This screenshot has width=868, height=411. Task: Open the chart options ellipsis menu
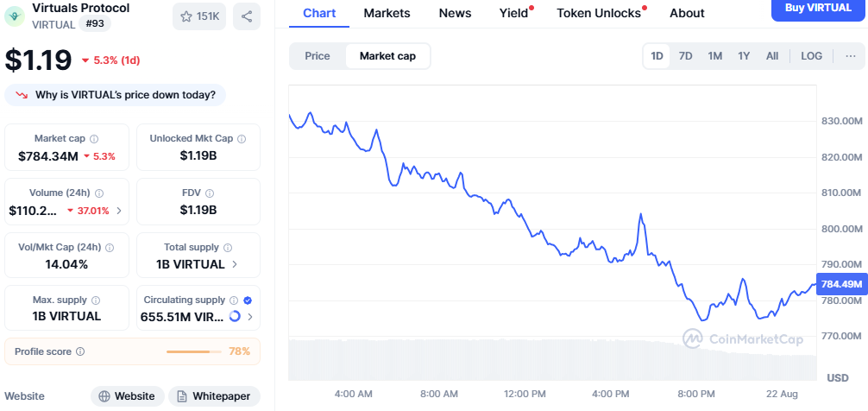pos(851,56)
